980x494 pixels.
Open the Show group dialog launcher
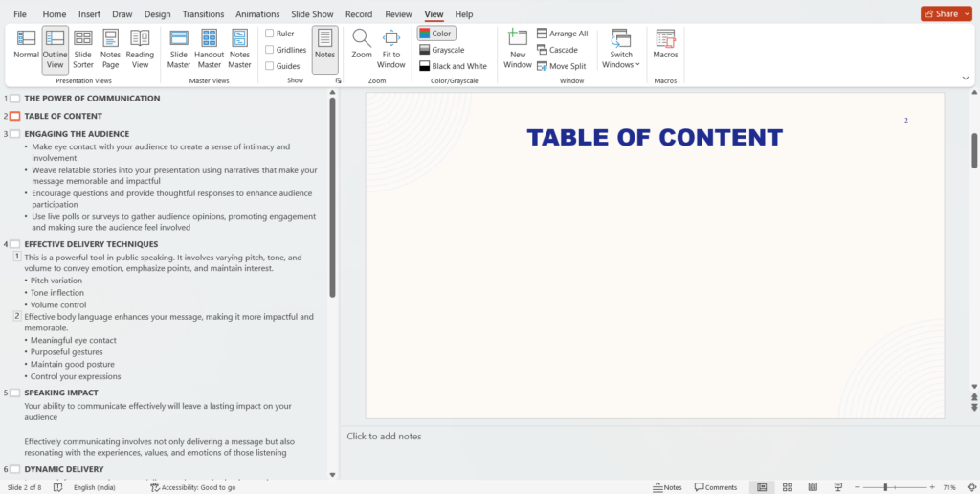tap(337, 81)
